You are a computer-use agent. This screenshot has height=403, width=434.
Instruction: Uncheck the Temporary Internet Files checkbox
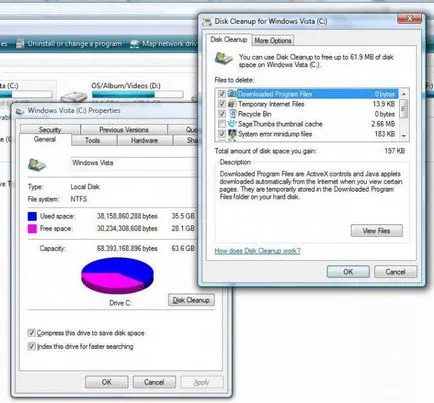(x=222, y=104)
